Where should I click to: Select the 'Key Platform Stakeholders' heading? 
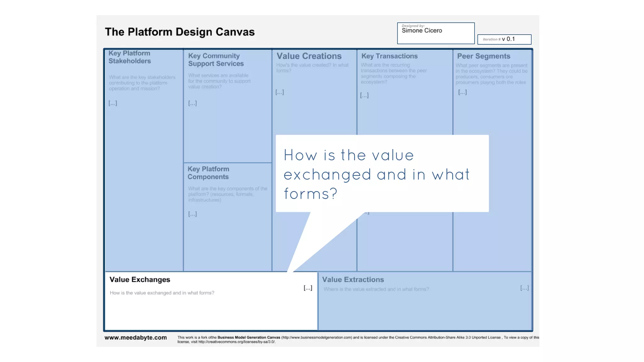(130, 57)
